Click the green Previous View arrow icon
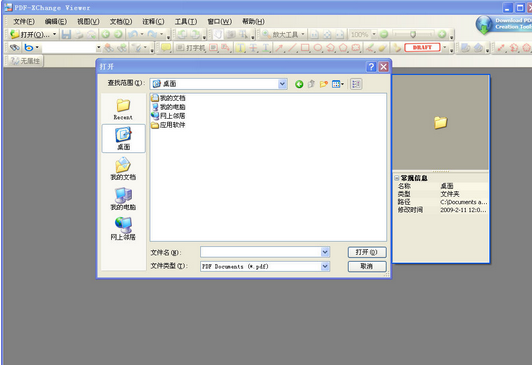Screen dimensions: 532x365 [x=106, y=34]
